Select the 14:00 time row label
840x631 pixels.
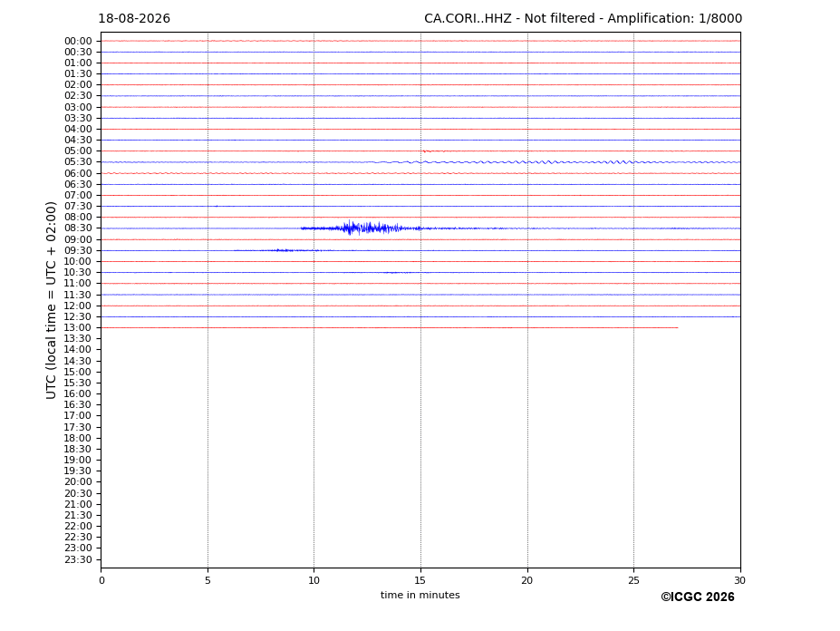[x=78, y=349]
